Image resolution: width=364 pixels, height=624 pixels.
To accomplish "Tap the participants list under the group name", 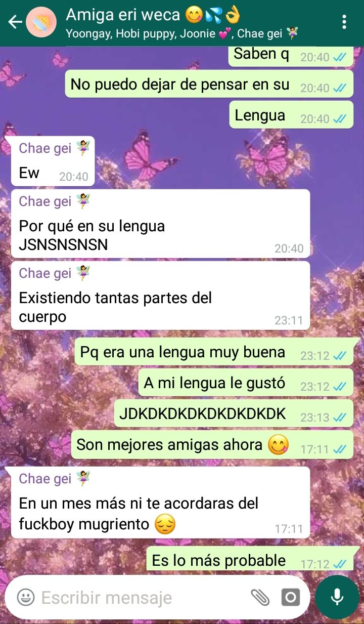I will click(182, 33).
